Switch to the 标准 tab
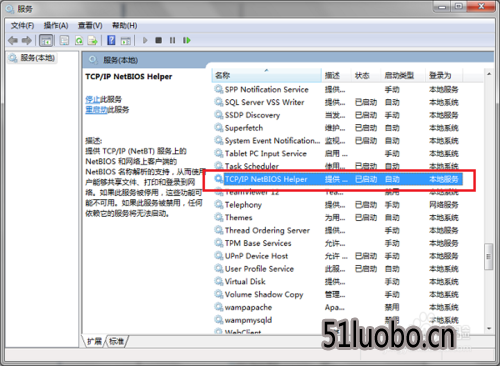The width and height of the screenshot is (500, 366). coord(116,341)
